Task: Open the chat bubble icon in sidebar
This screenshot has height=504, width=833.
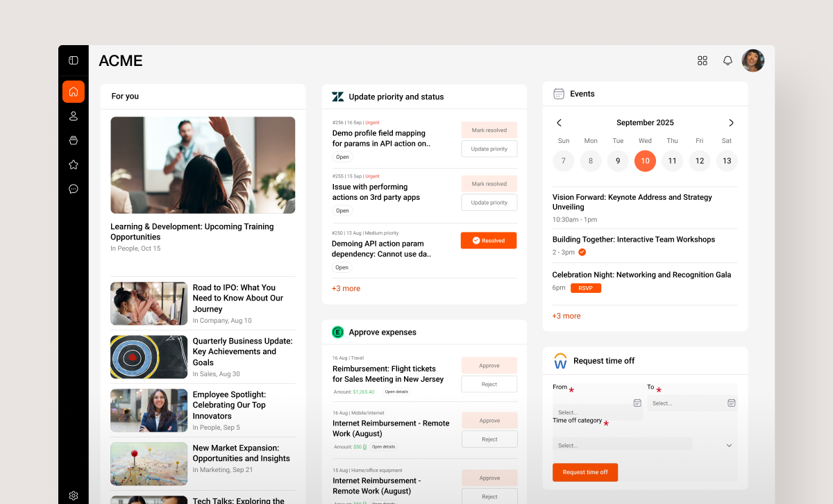Action: pos(74,189)
